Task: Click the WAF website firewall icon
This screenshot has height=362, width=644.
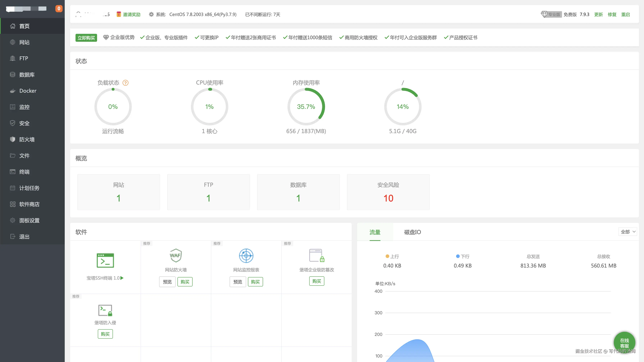Action: (175, 255)
